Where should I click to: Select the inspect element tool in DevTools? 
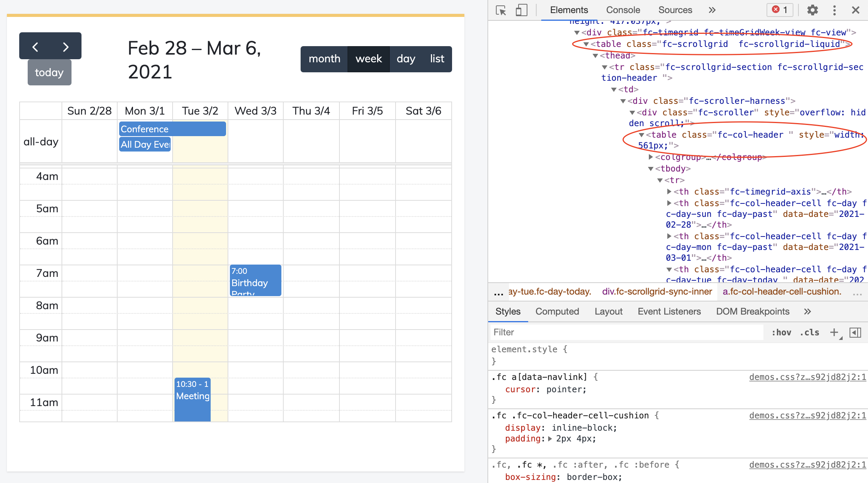tap(501, 10)
